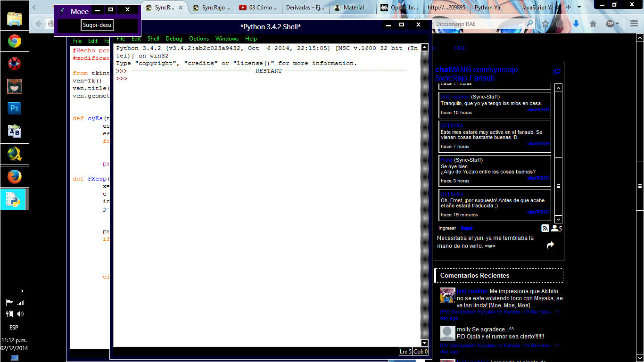Open the Adblock Plus ABP icon

point(610,24)
